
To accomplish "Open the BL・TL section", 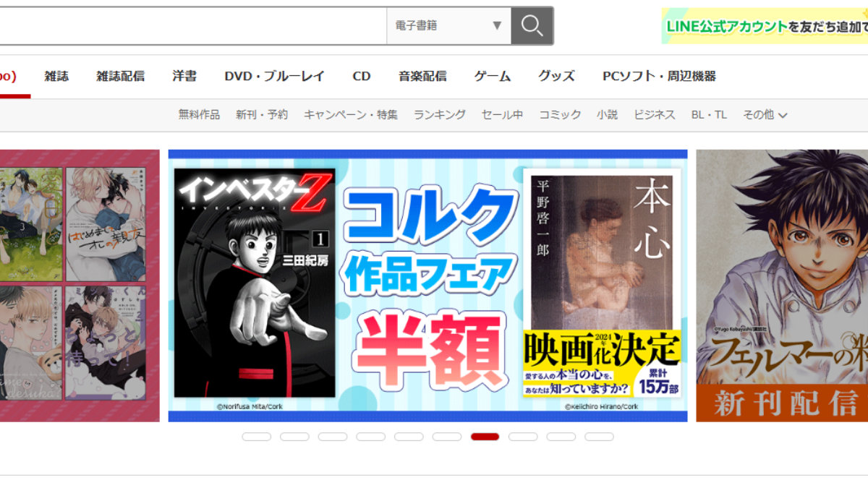I will pyautogui.click(x=709, y=114).
